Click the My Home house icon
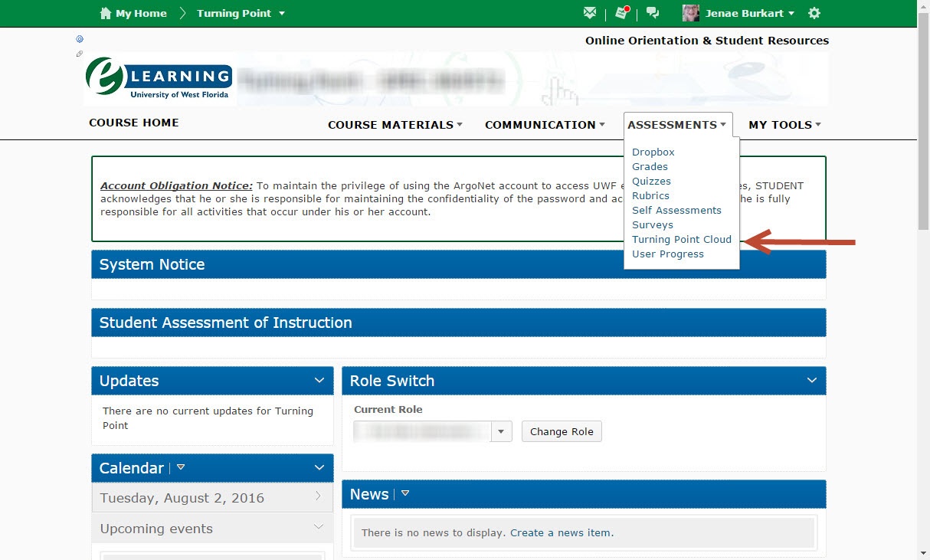This screenshot has width=930, height=560. 106,13
